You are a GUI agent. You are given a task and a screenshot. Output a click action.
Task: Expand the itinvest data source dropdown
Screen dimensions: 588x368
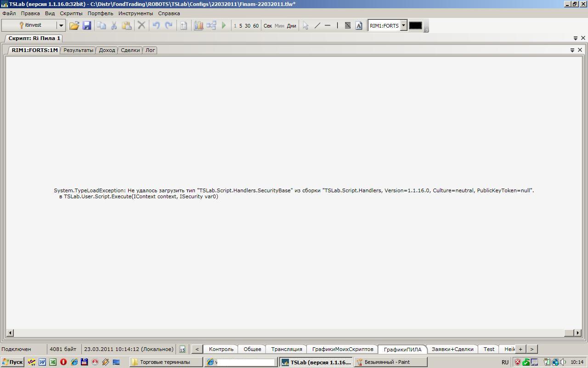pos(61,26)
